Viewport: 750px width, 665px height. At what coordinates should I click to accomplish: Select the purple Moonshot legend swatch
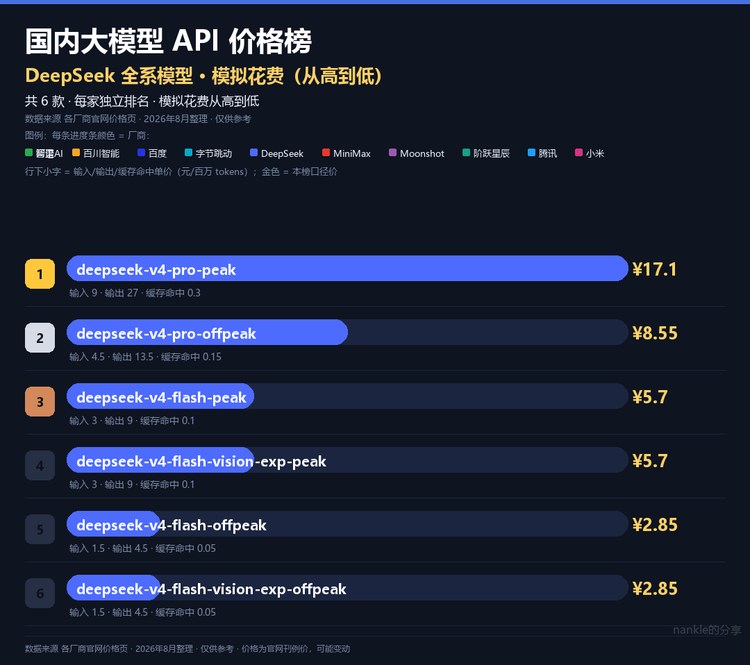click(x=393, y=153)
